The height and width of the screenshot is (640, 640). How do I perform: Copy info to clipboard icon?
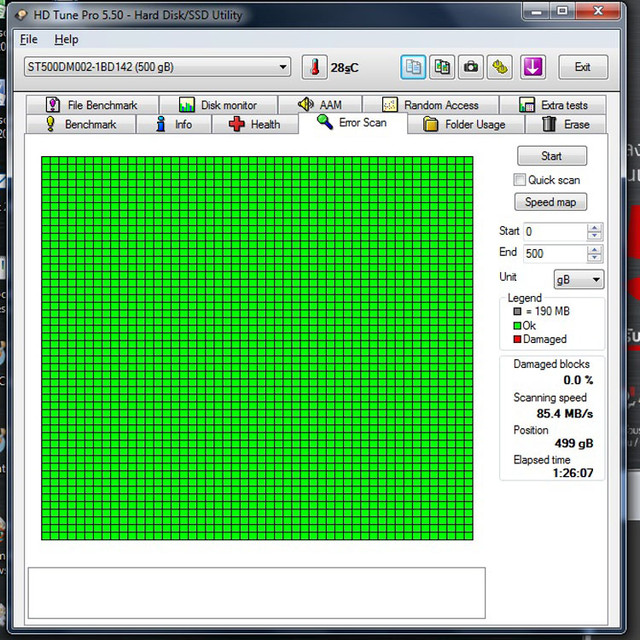413,67
